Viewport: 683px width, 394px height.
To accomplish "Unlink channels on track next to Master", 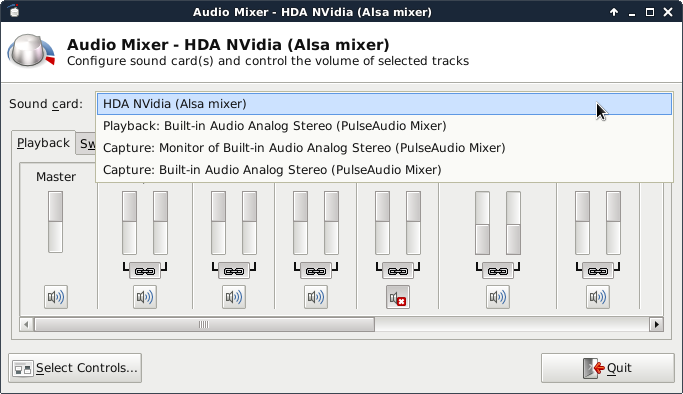I will pos(145,271).
